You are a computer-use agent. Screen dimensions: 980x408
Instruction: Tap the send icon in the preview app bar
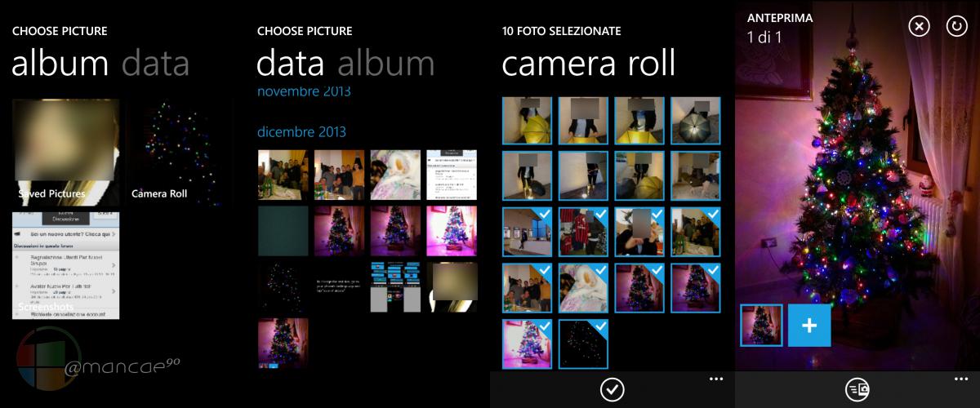click(857, 390)
